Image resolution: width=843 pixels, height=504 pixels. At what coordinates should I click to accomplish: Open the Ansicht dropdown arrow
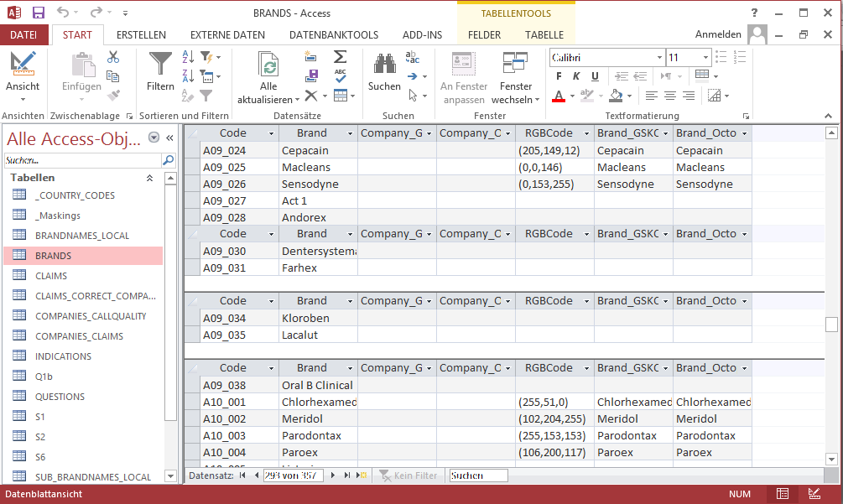tap(23, 100)
